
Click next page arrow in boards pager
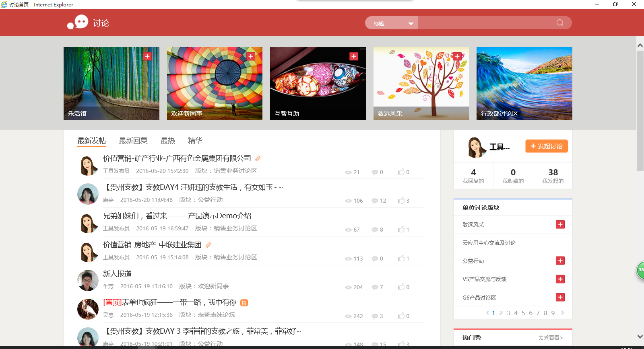[x=562, y=313]
